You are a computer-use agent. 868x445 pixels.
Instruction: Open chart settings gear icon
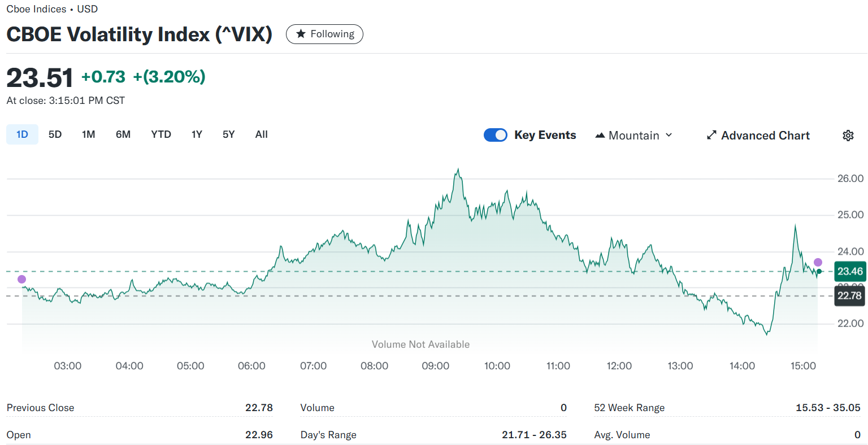click(848, 136)
